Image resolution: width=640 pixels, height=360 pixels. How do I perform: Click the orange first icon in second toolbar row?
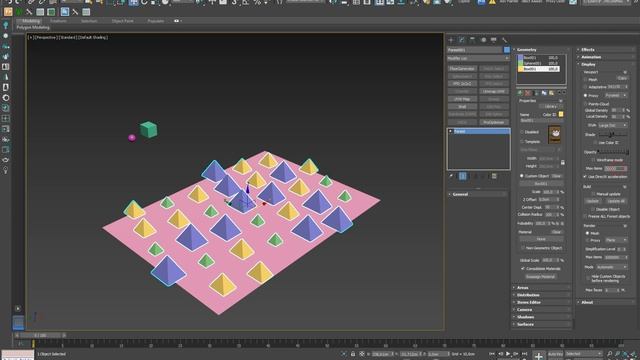[8, 12]
